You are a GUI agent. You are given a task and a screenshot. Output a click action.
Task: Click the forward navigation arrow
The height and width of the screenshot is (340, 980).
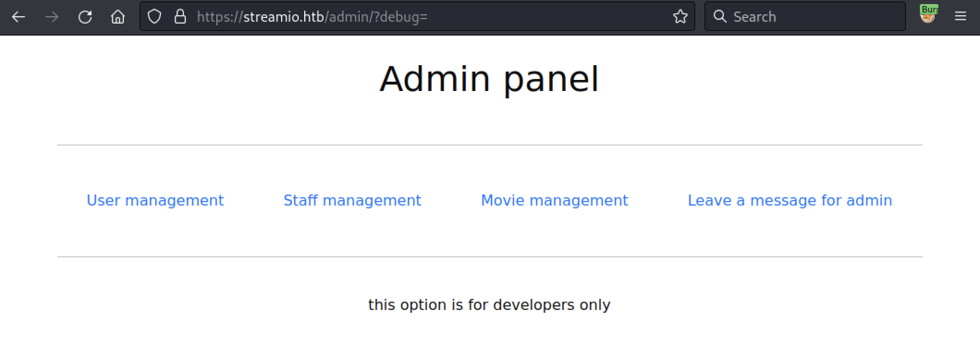tap(52, 17)
